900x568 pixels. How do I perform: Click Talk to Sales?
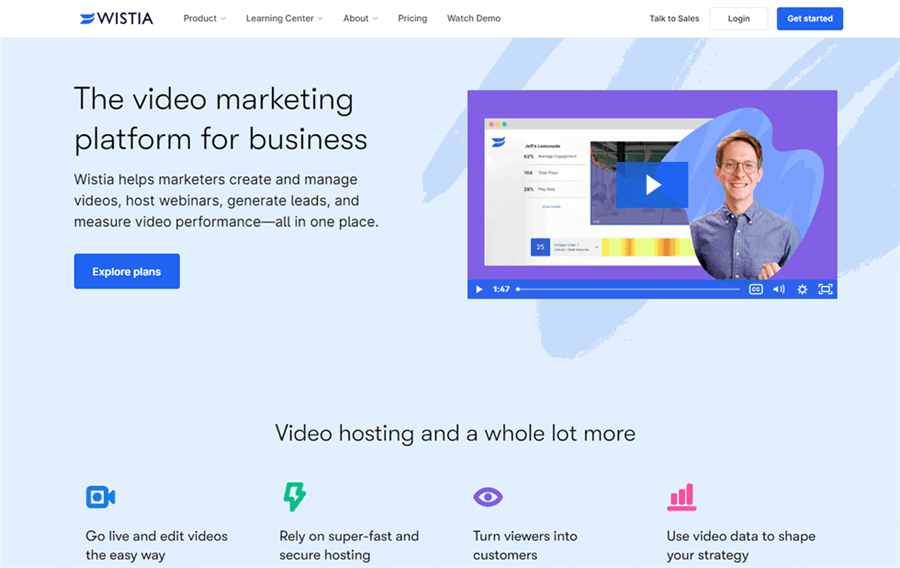coord(674,18)
